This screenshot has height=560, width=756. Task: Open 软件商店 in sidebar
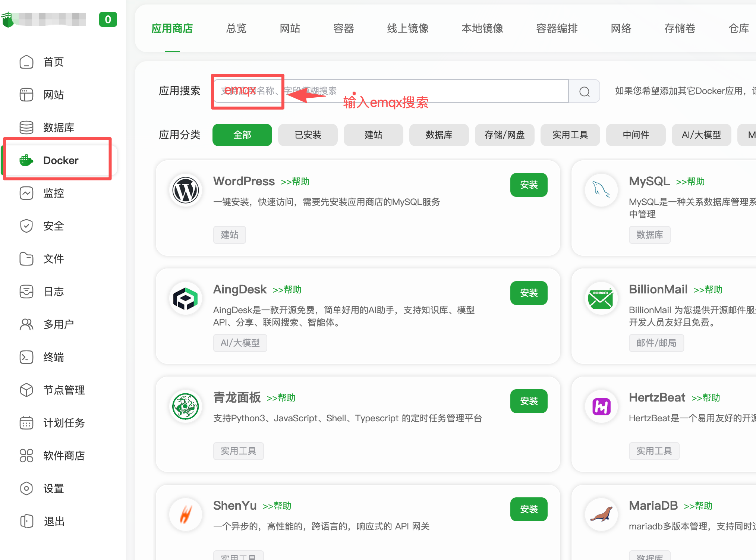[64, 456]
